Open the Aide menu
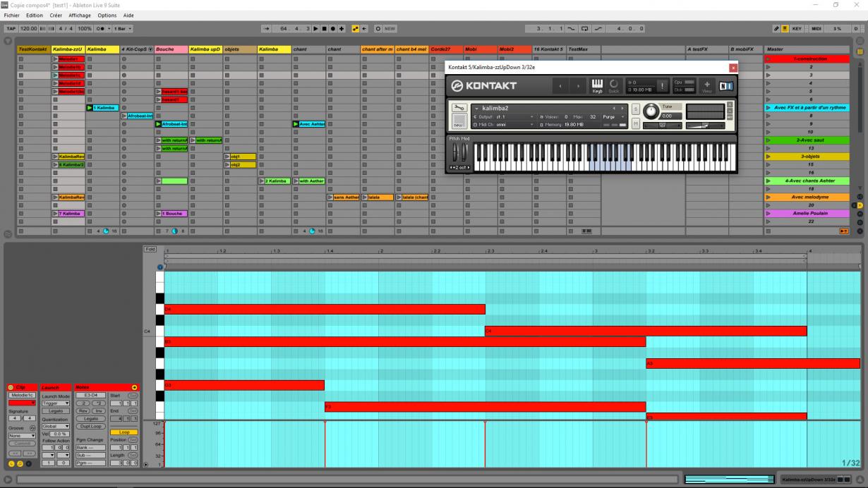Screen dimensions: 868x488 [128, 15]
